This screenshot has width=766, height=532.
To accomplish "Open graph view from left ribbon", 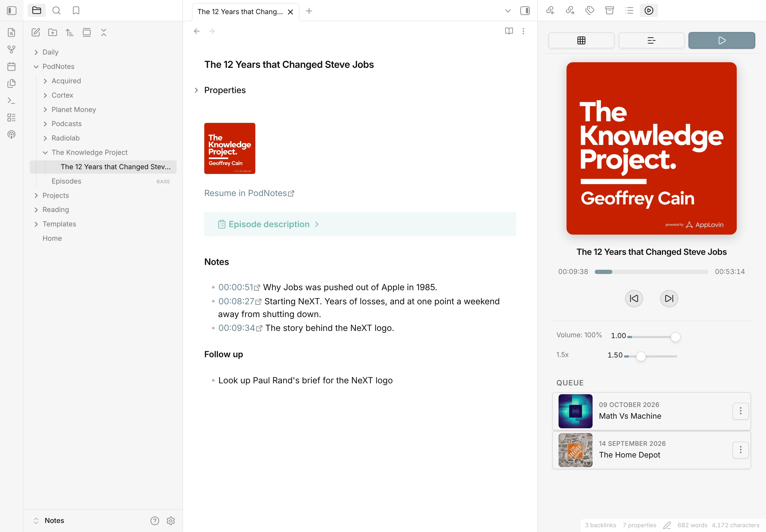I will [11, 50].
